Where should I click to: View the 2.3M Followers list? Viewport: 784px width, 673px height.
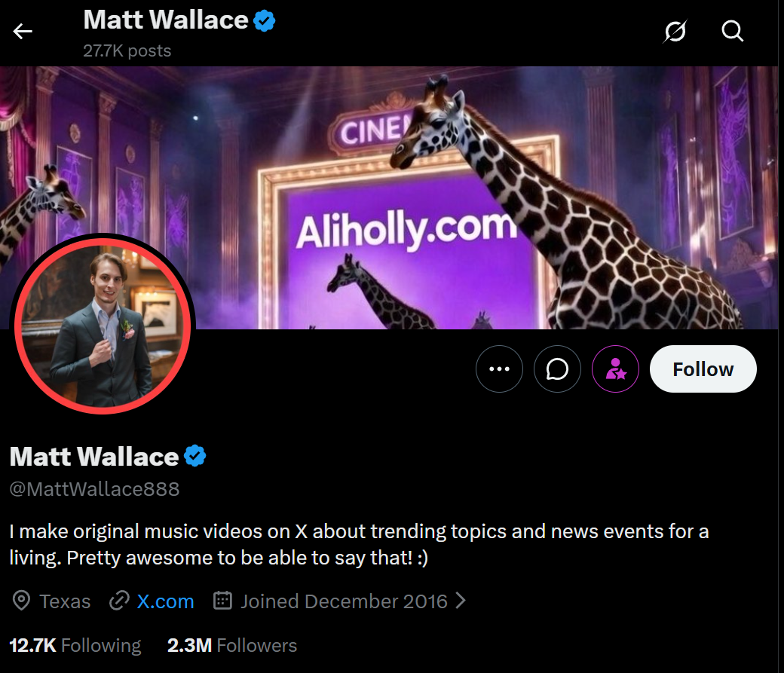[232, 646]
